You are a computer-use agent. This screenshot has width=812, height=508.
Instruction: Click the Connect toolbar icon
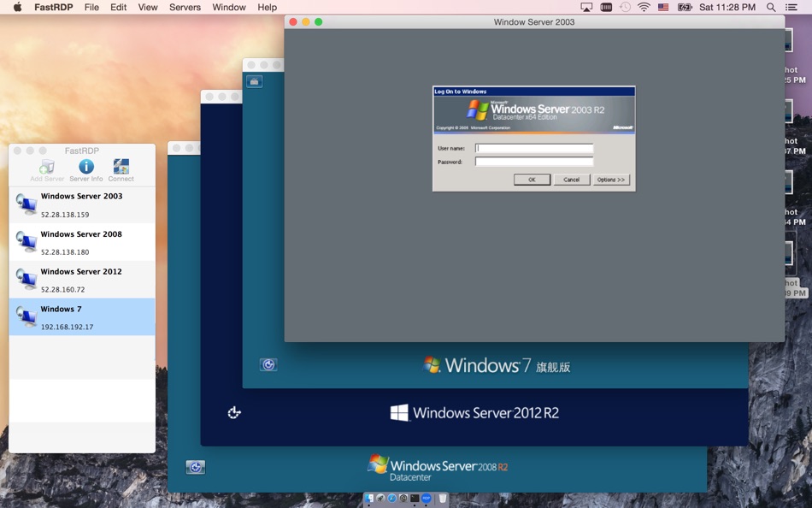121,167
